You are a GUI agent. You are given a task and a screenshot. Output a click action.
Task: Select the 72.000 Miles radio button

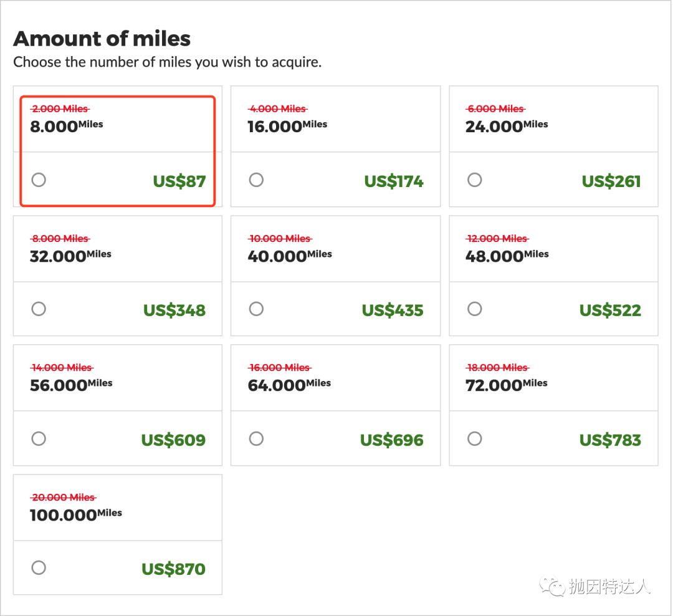(474, 439)
